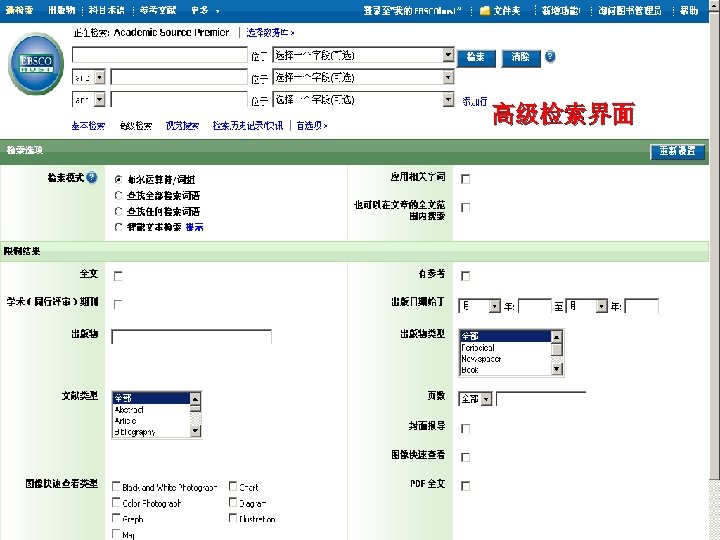
Task: Select SmartText searching radio
Action: (118, 227)
